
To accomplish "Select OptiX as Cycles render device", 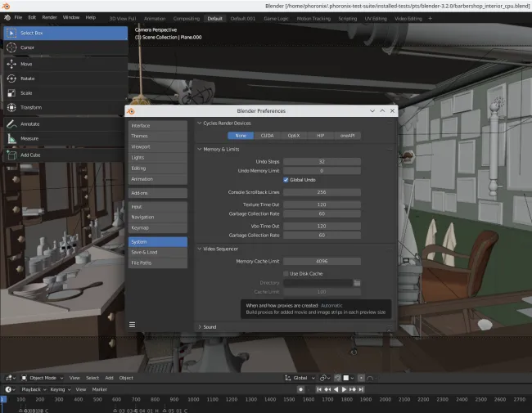I will click(294, 136).
